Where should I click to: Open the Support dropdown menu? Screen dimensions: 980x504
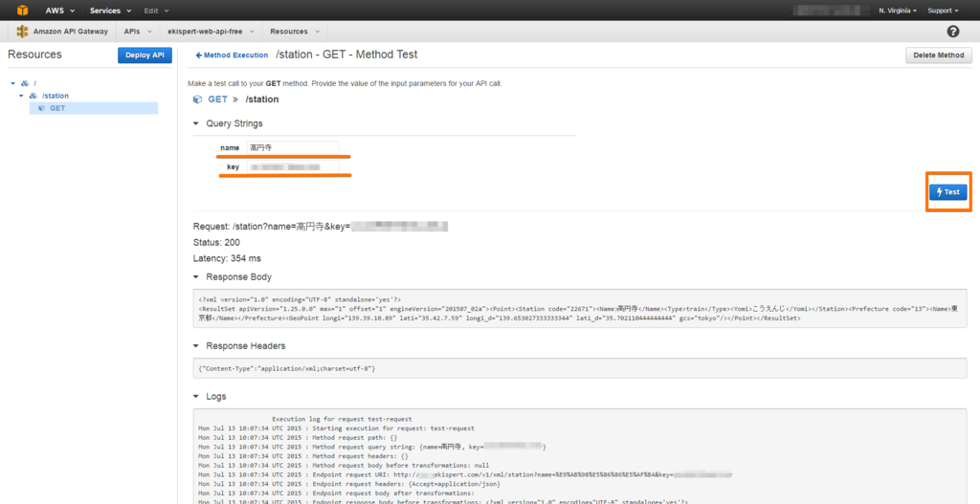[x=943, y=11]
